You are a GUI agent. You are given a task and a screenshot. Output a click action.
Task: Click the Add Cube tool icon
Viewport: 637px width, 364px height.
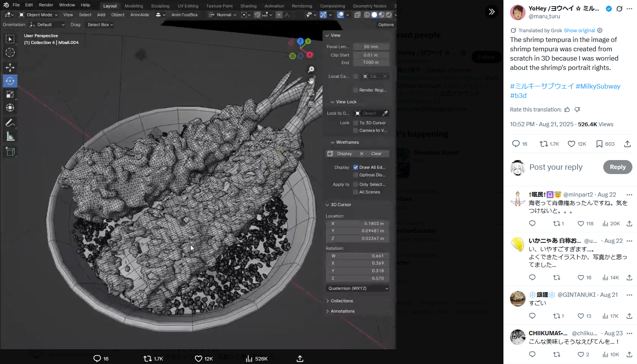[x=10, y=152]
